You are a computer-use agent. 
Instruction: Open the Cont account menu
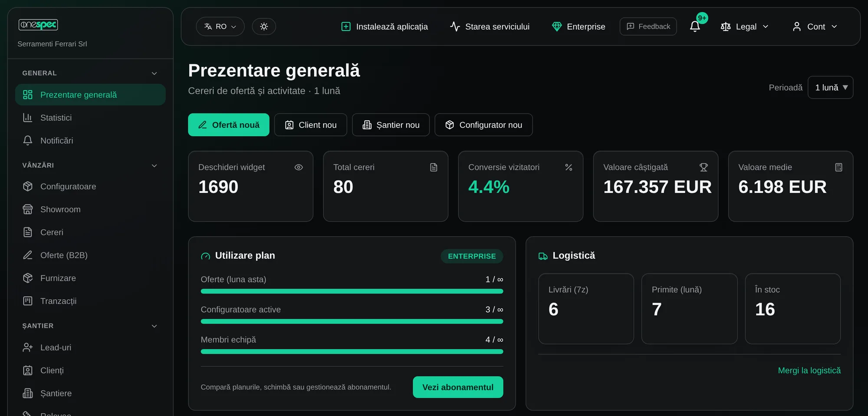pyautogui.click(x=815, y=26)
